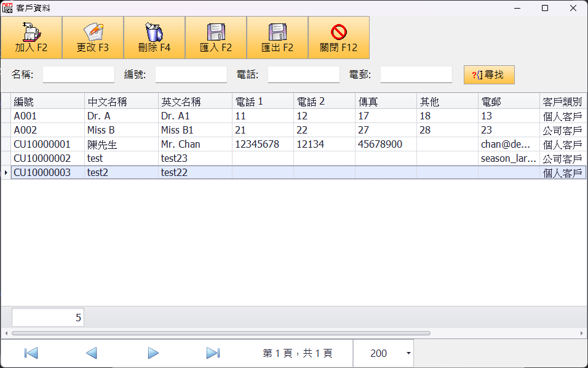This screenshot has width=588, height=368.
Task: Close the form with 關閉 F12
Action: coord(339,38)
